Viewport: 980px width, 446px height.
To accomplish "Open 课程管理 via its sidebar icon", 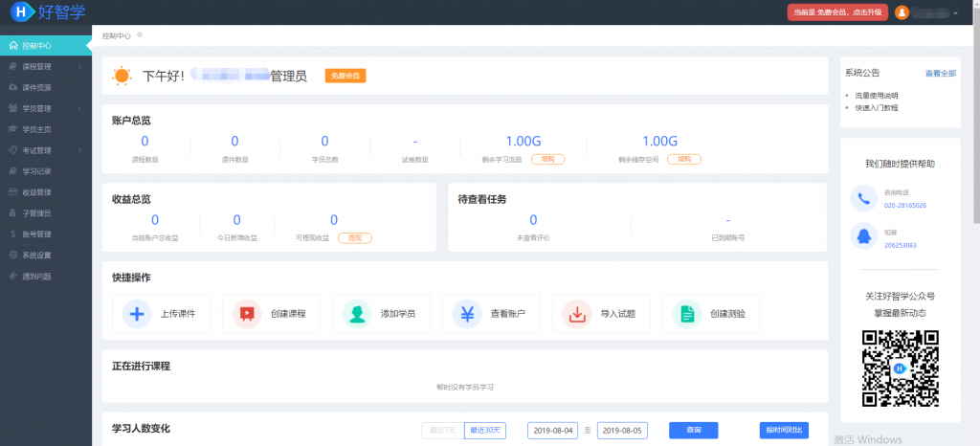I will click(13, 66).
